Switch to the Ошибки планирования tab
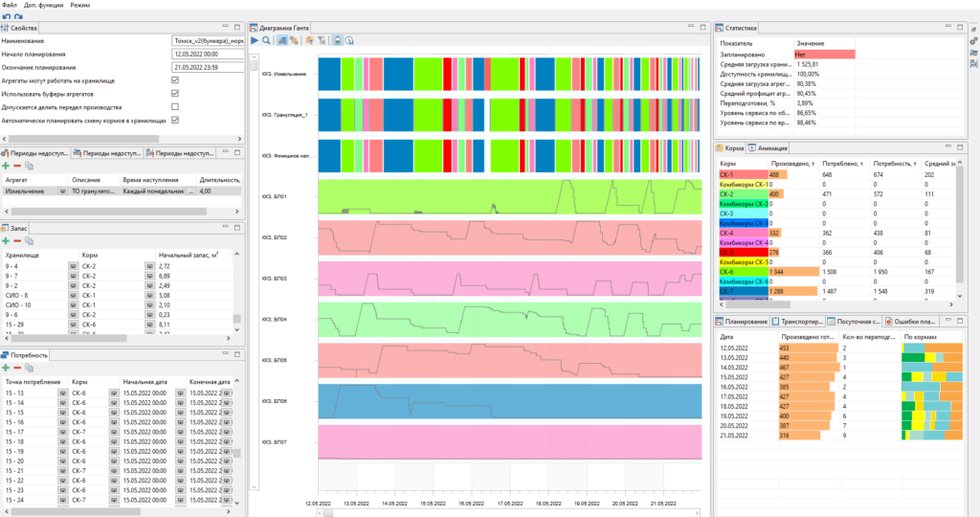 910,322
